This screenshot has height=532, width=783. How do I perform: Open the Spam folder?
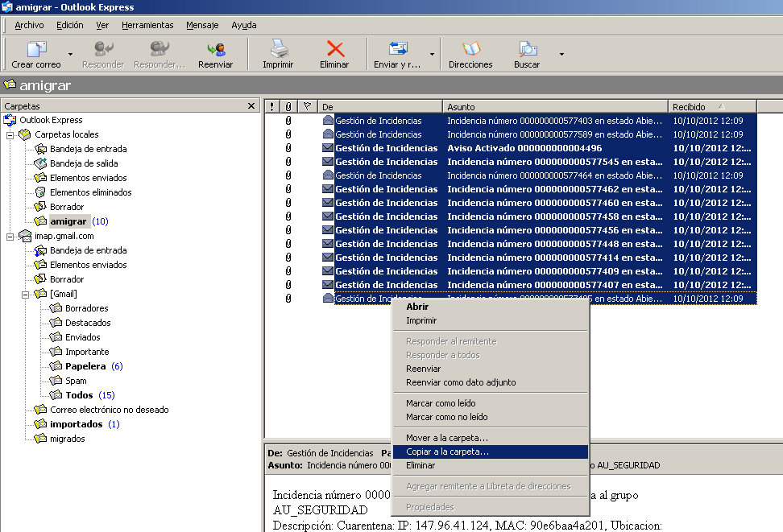[x=76, y=380]
